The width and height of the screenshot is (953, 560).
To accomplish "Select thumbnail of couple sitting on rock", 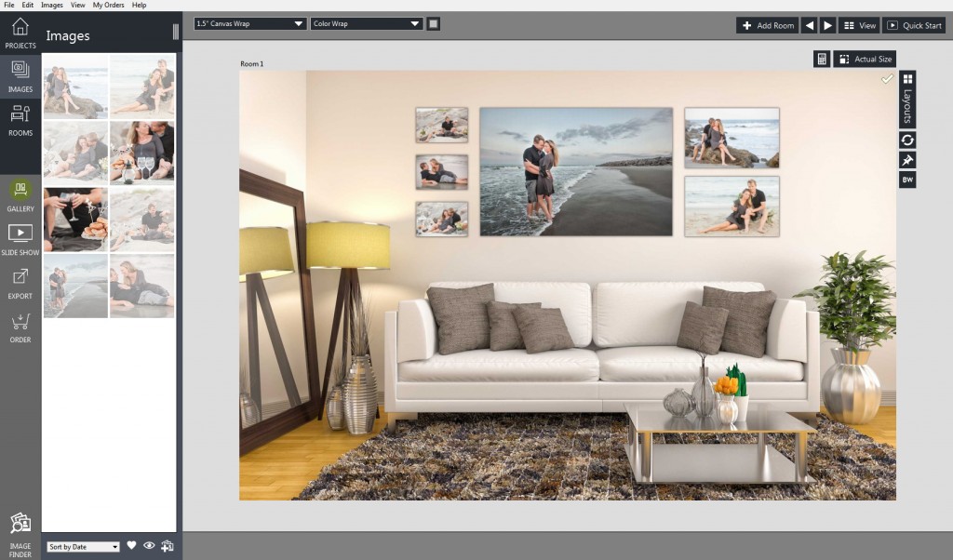I will pyautogui.click(x=76, y=86).
